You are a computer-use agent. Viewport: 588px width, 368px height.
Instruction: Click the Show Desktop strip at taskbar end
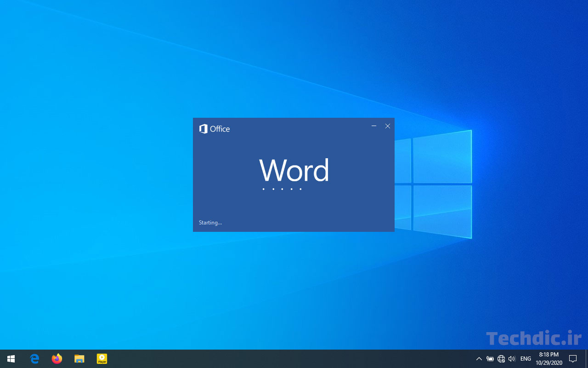tap(587, 359)
